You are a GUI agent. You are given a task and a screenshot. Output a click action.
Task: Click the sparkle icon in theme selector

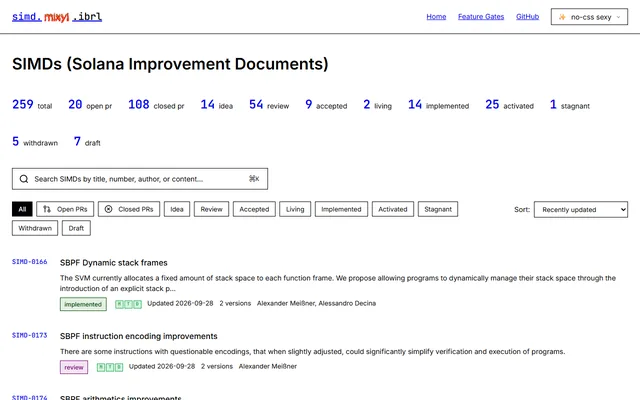click(x=562, y=17)
